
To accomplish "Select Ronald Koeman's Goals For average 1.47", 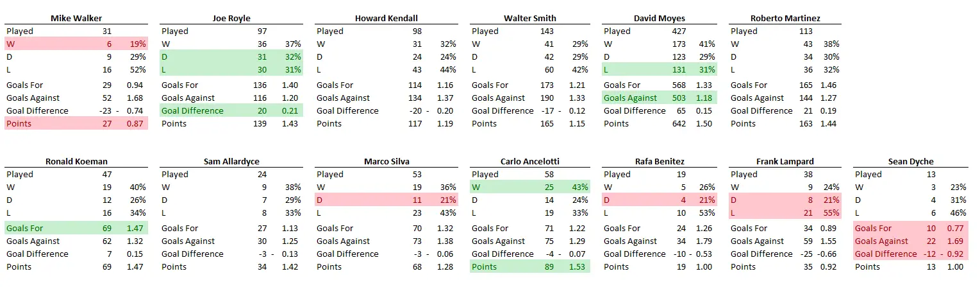I will [133, 228].
